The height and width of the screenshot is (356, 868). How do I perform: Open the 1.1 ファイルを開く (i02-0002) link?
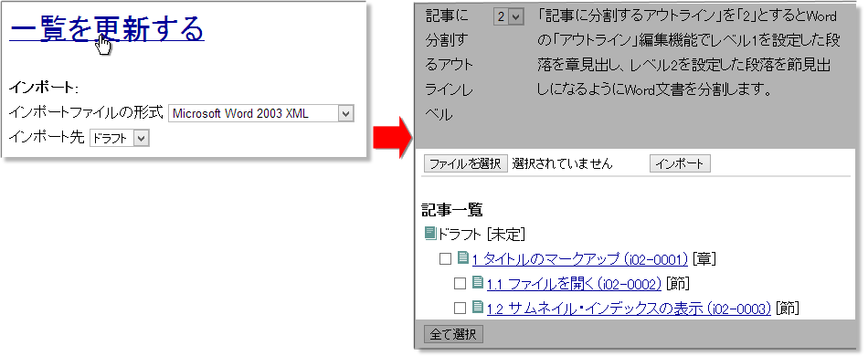(x=574, y=284)
